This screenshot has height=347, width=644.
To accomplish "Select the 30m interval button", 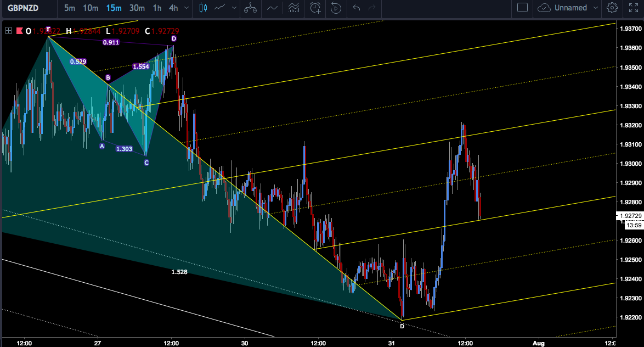I will click(137, 8).
